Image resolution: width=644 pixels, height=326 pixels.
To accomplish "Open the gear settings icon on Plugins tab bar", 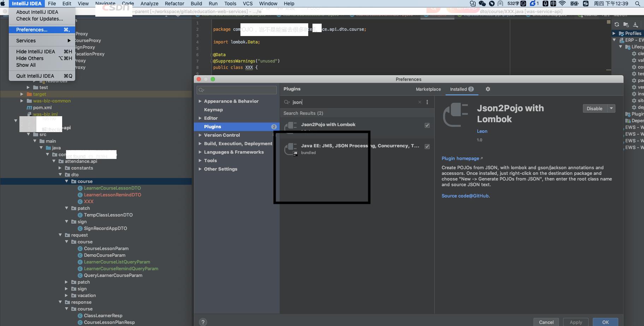I will [x=488, y=89].
